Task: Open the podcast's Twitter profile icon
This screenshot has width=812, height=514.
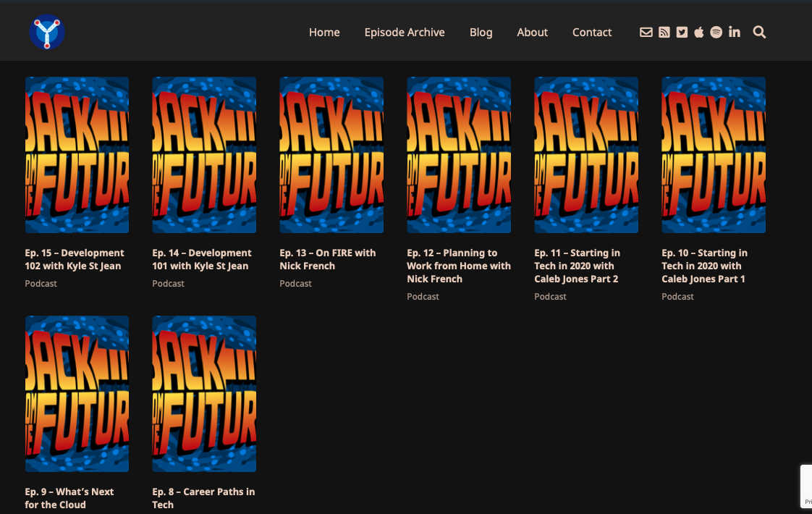Action: click(681, 32)
